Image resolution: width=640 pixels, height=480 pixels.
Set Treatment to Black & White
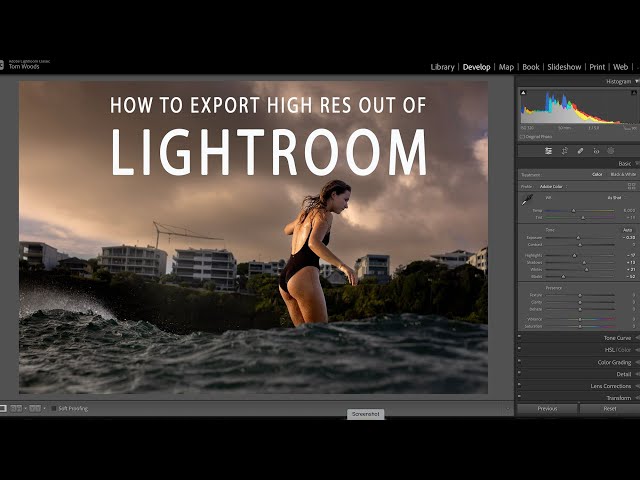(623, 175)
